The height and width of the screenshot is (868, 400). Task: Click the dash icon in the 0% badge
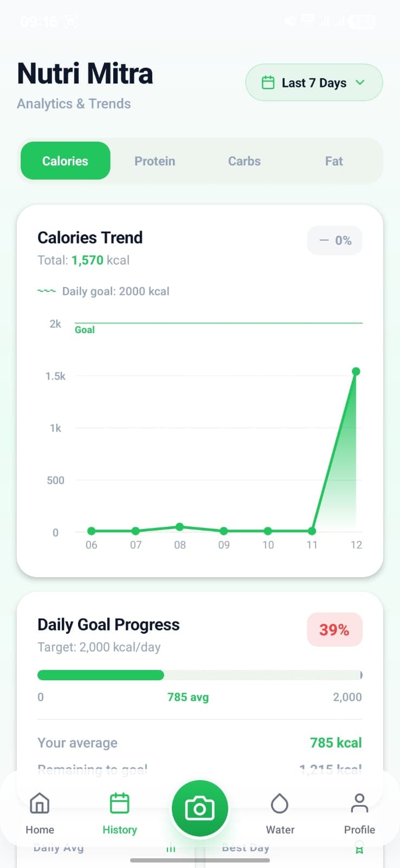click(x=324, y=240)
